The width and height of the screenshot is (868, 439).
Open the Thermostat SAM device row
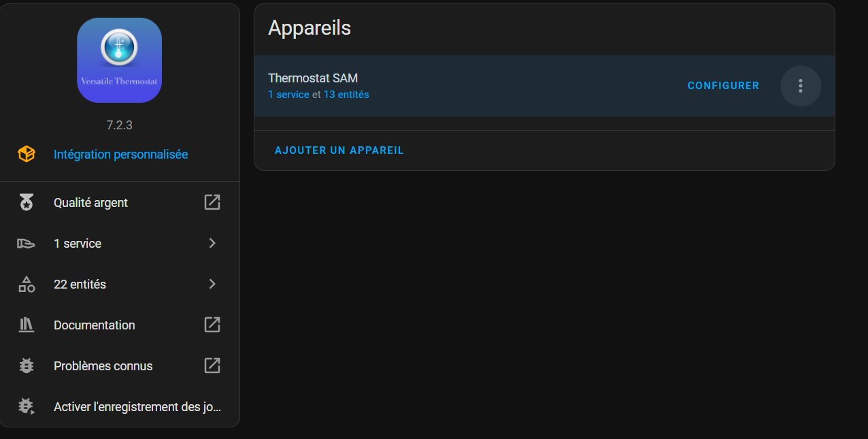(544, 86)
